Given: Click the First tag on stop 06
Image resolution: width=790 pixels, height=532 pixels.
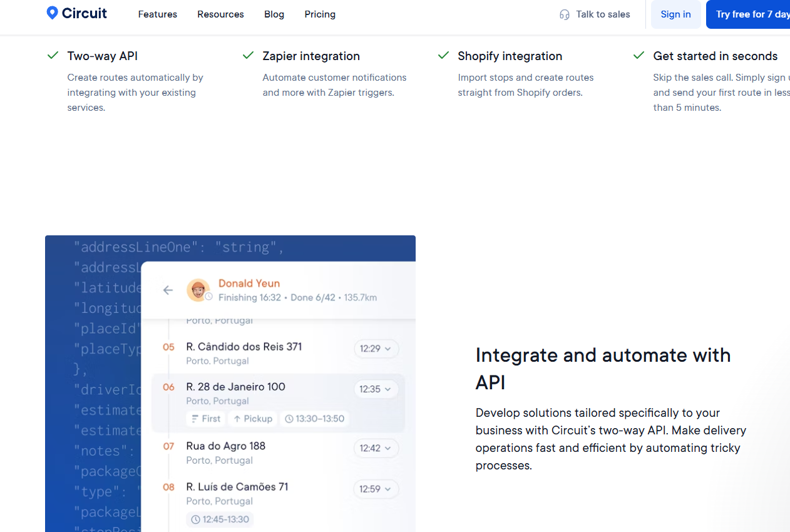Looking at the screenshot, I should [206, 419].
